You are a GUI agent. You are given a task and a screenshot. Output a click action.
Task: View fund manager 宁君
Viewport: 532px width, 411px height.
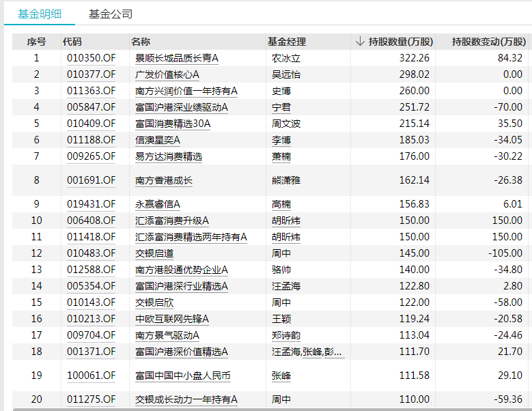281,107
